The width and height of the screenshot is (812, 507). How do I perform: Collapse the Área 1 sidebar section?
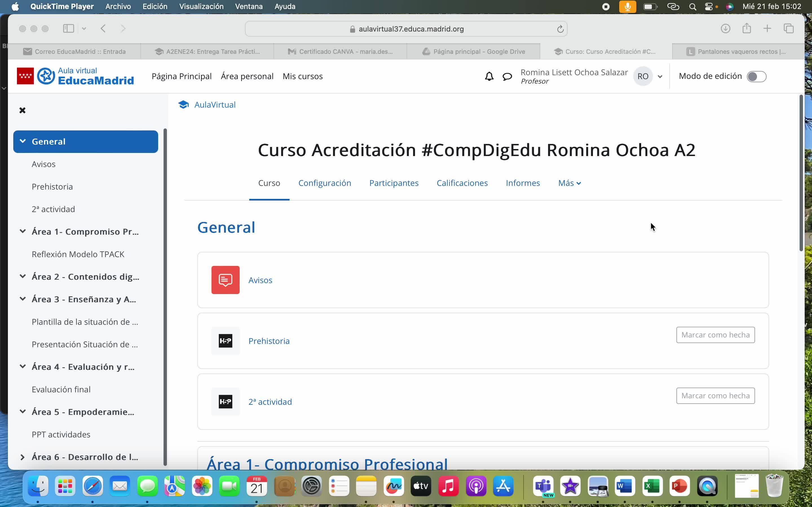(23, 231)
